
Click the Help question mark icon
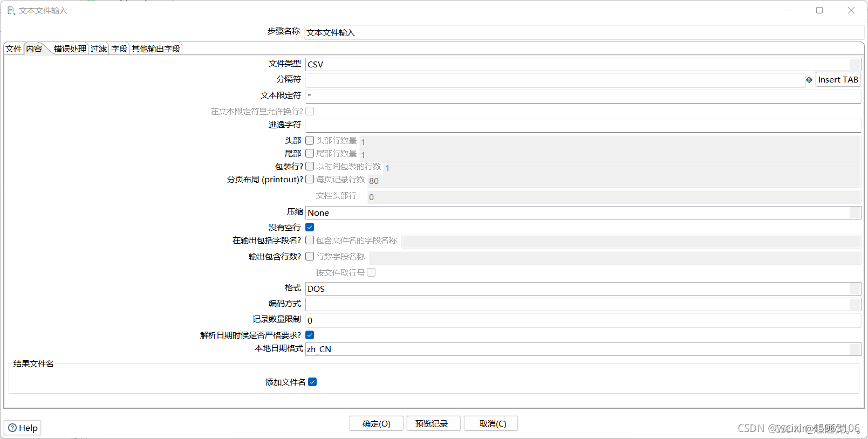coord(12,428)
